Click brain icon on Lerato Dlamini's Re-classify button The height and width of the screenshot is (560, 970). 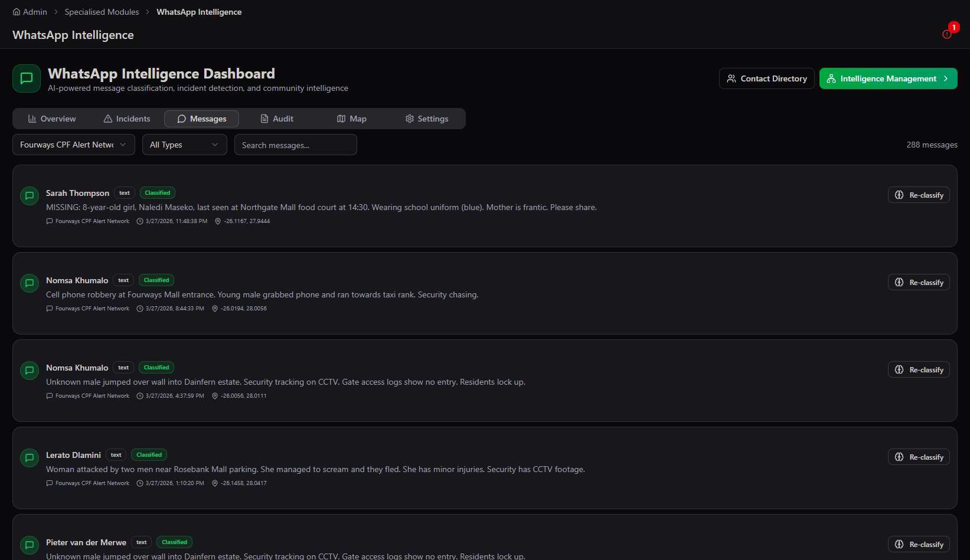click(x=899, y=457)
